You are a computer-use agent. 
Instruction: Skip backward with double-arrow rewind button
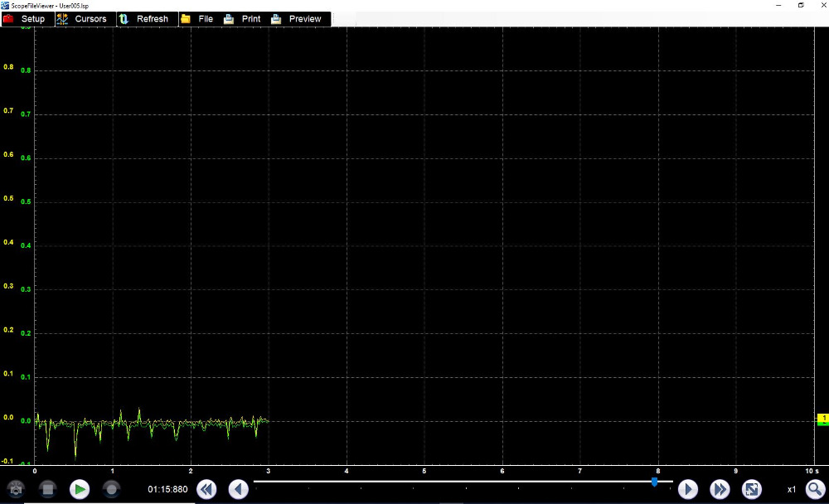[x=206, y=489]
